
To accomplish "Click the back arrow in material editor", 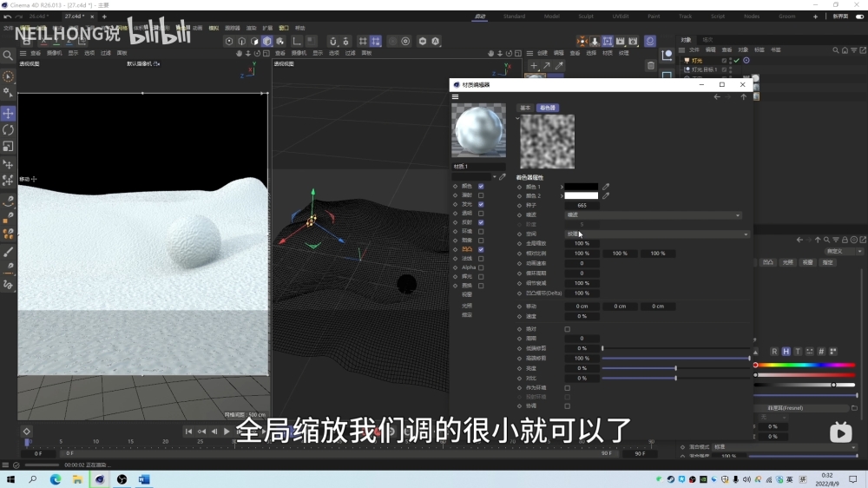I will (x=717, y=97).
